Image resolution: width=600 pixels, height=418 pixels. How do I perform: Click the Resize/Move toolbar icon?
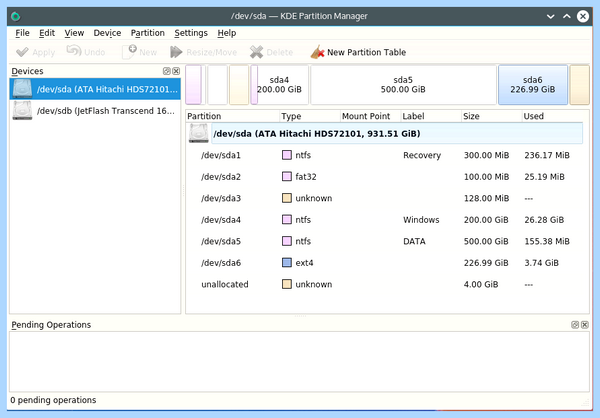pos(176,52)
